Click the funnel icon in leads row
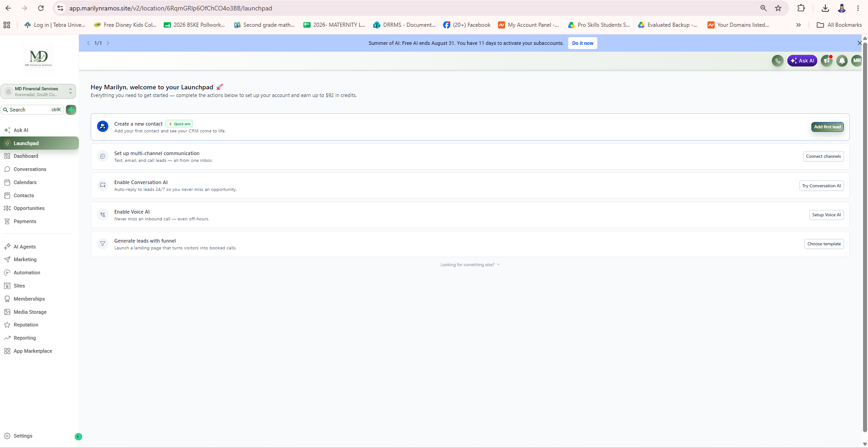Image resolution: width=868 pixels, height=448 pixels. tap(103, 244)
